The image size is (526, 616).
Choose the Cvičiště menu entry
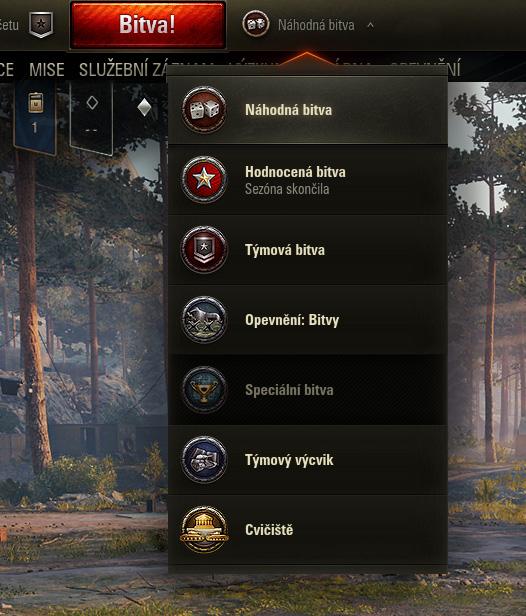308,530
